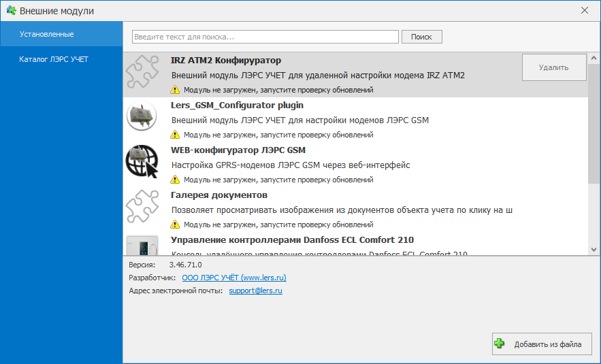Open the Установленные tab
The image size is (601, 364).
click(61, 34)
